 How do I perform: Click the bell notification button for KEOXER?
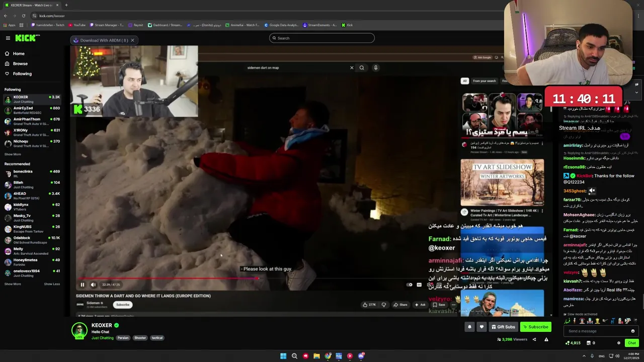[469, 327]
